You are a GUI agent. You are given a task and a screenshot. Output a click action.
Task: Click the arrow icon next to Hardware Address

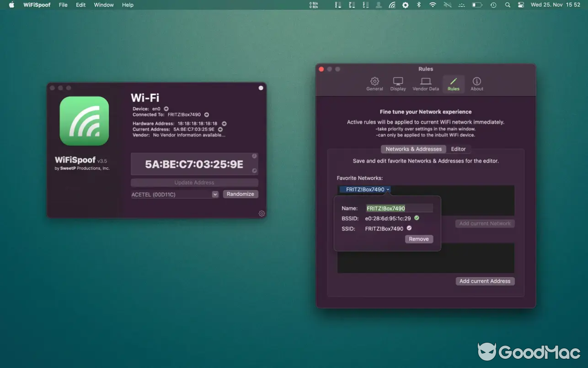[224, 123]
